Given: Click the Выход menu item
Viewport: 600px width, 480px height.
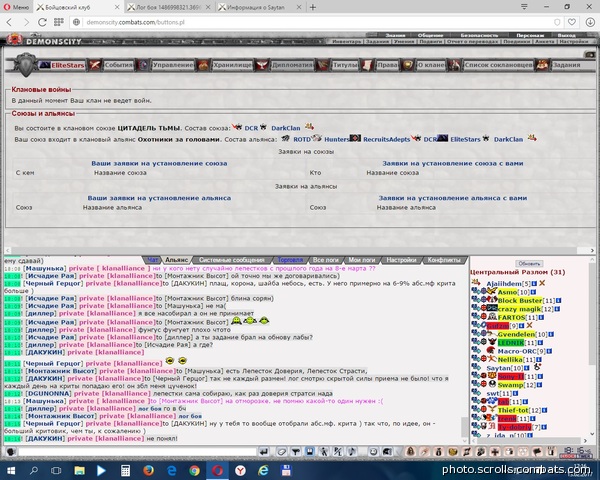Looking at the screenshot, I should click(566, 35).
